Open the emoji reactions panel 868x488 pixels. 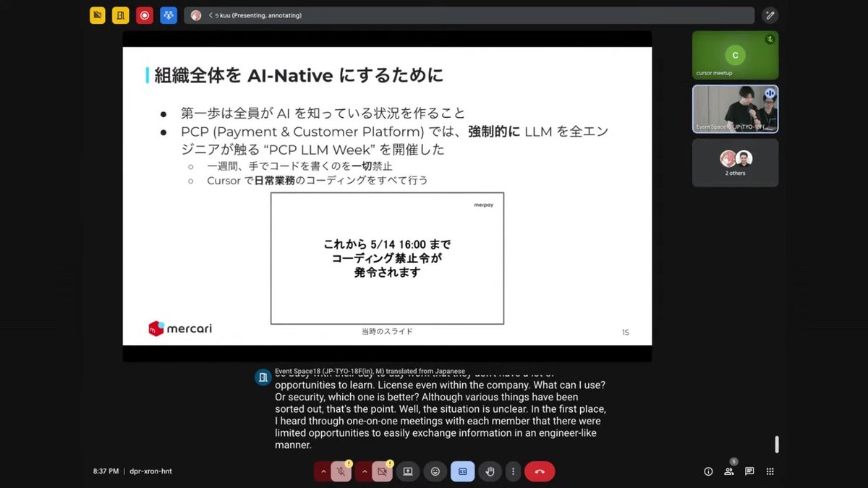(435, 471)
